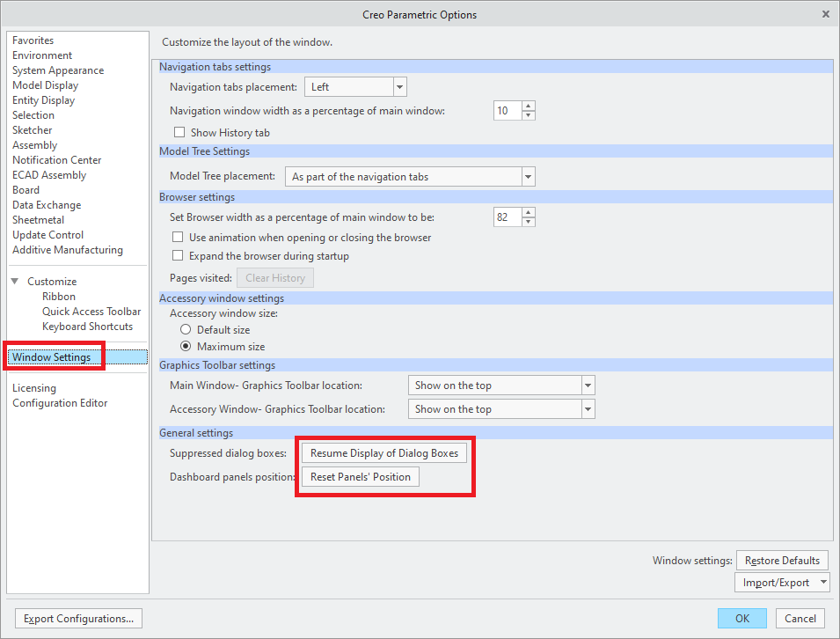
Task: Check Use animation when opening the browser
Action: [x=177, y=237]
